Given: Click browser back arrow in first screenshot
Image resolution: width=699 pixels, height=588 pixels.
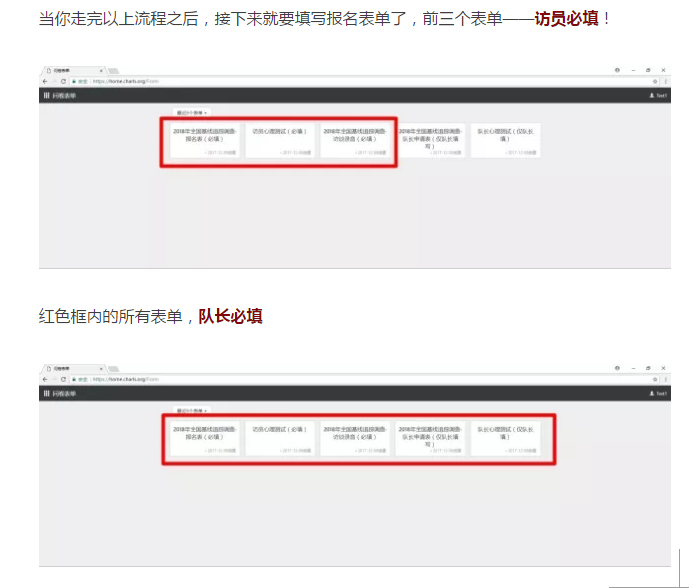Looking at the screenshot, I should tap(45, 81).
